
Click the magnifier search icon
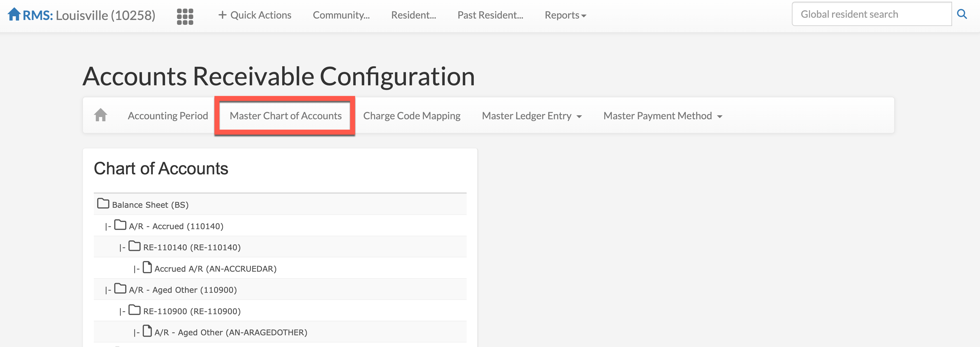point(962,15)
